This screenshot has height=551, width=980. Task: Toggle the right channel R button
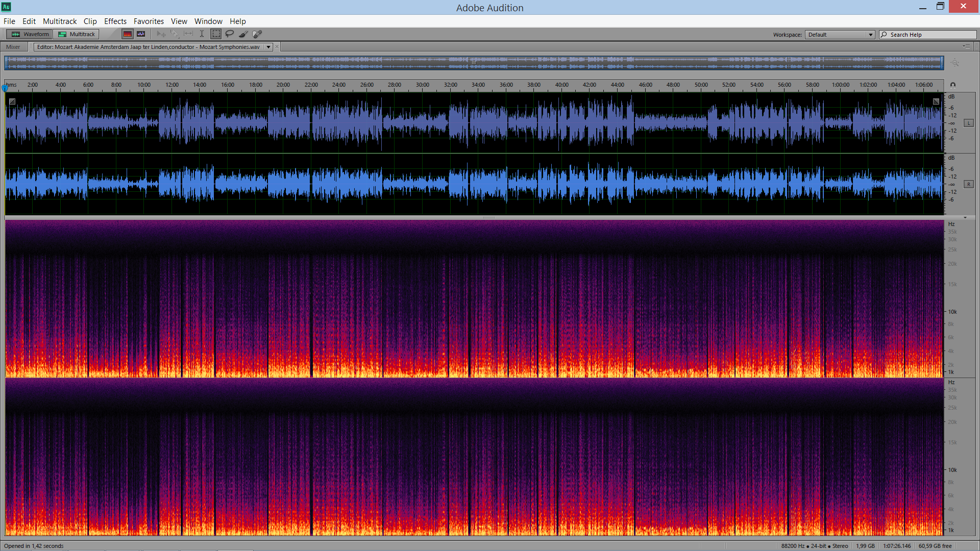coord(968,184)
